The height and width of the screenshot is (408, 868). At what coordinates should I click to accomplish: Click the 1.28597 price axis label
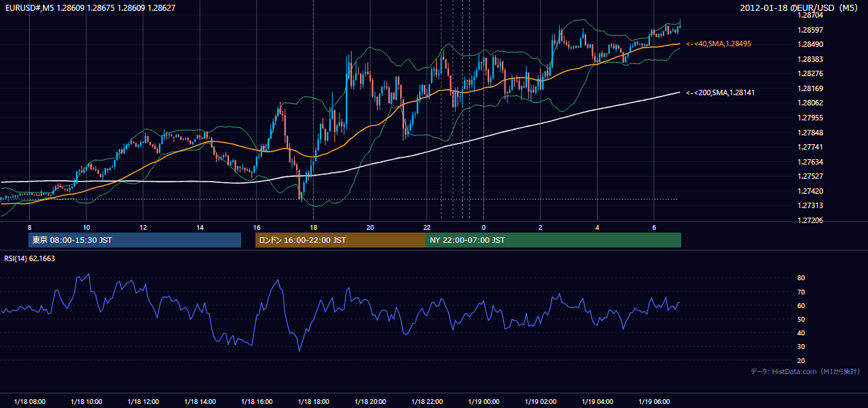pyautogui.click(x=810, y=30)
